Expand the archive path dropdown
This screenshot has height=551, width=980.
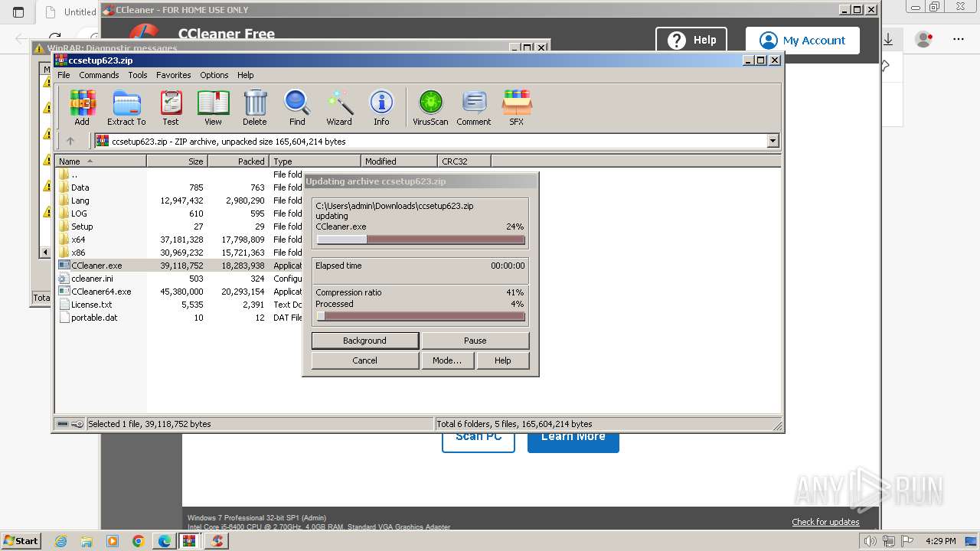773,141
